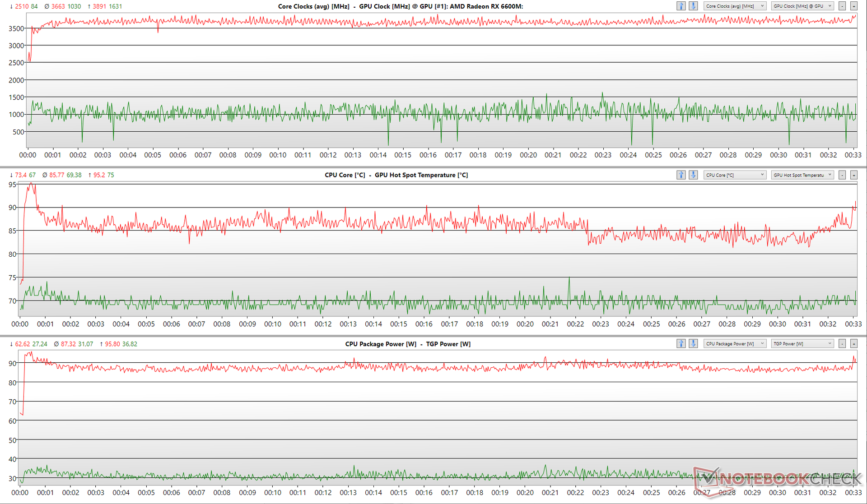Open TGP Power [W] dropdown
The image size is (867, 504).
point(802,344)
